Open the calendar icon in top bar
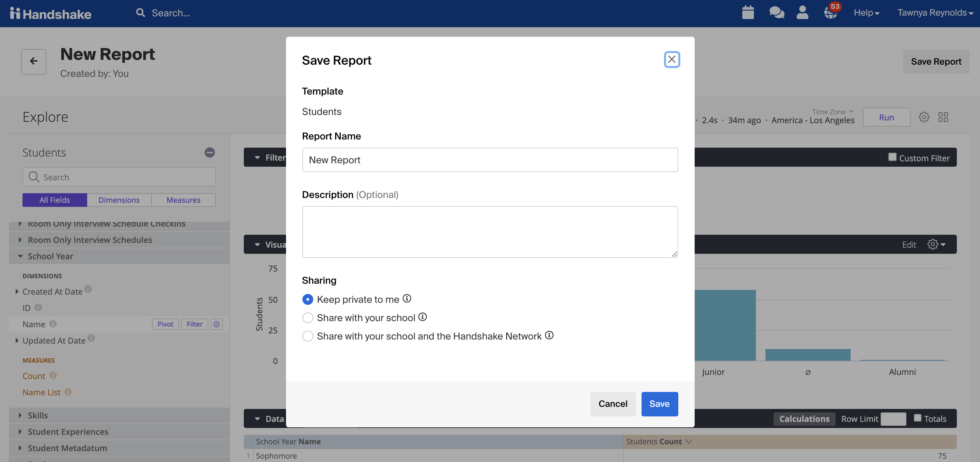The height and width of the screenshot is (462, 980). click(747, 13)
